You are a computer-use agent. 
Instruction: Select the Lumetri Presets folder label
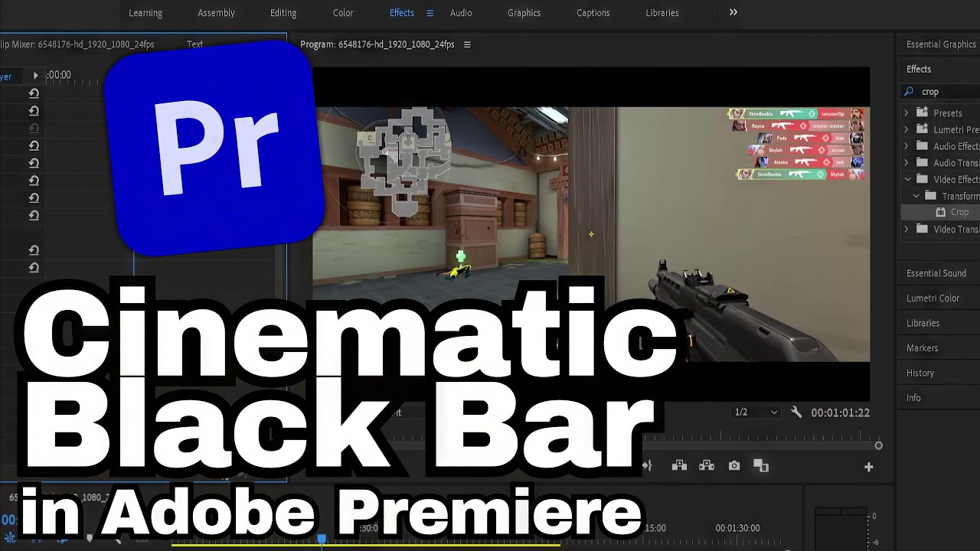[956, 130]
